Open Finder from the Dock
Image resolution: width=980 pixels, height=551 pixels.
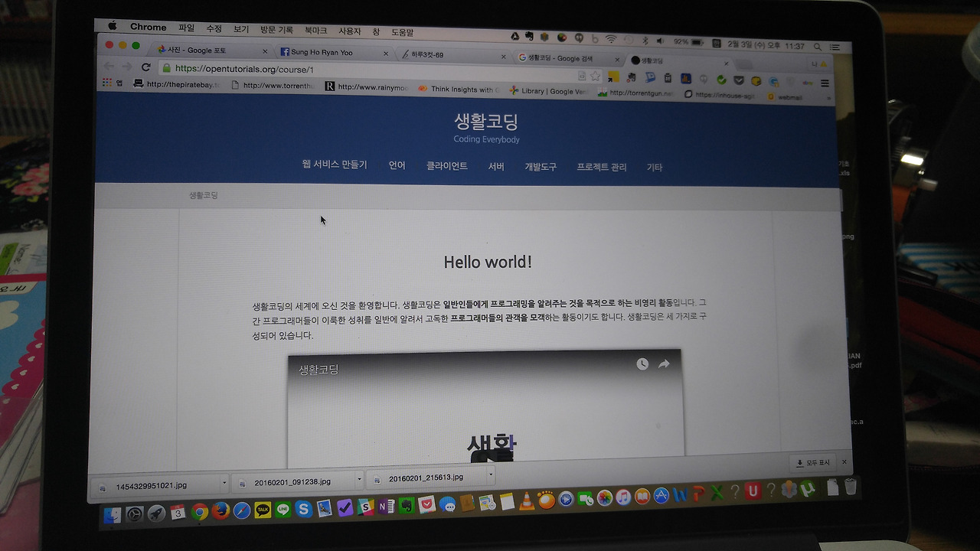coord(113,515)
